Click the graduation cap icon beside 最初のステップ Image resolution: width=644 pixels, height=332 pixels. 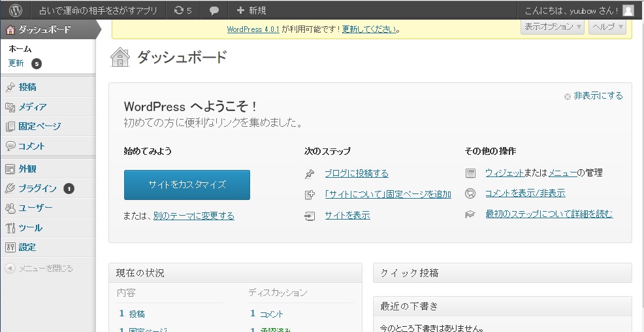click(470, 214)
